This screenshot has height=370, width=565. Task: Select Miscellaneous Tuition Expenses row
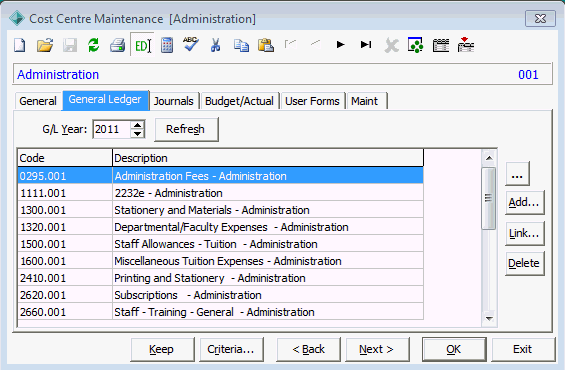click(x=221, y=261)
